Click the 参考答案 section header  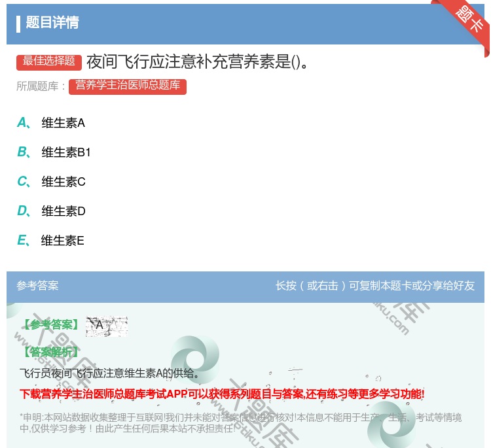[37, 286]
